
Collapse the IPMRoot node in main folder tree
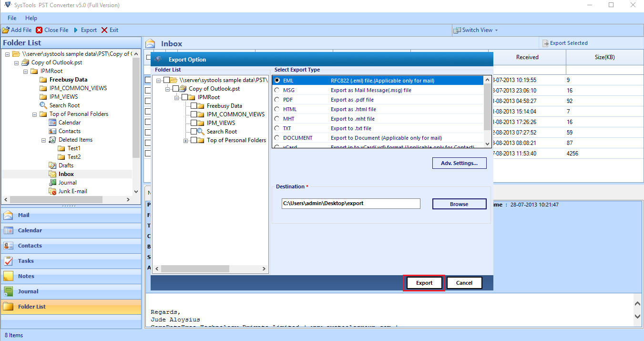pyautogui.click(x=26, y=71)
